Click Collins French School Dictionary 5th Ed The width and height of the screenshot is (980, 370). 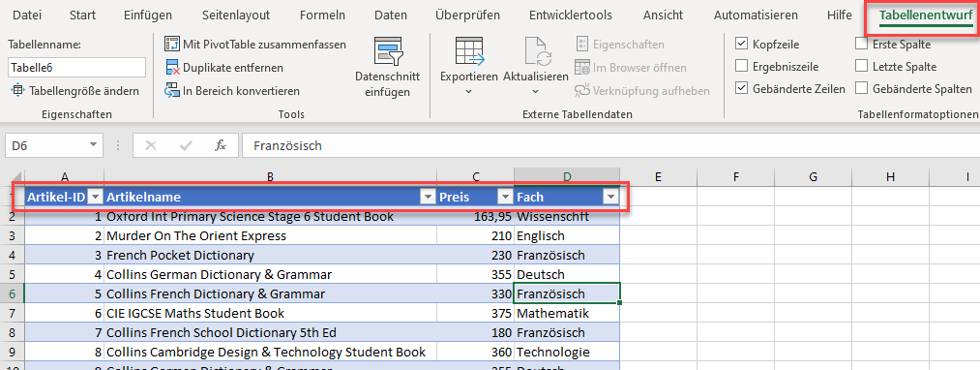pyautogui.click(x=271, y=332)
